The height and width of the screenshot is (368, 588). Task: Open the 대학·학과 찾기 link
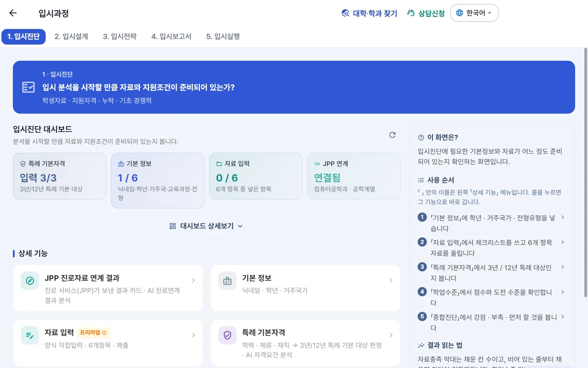(369, 13)
